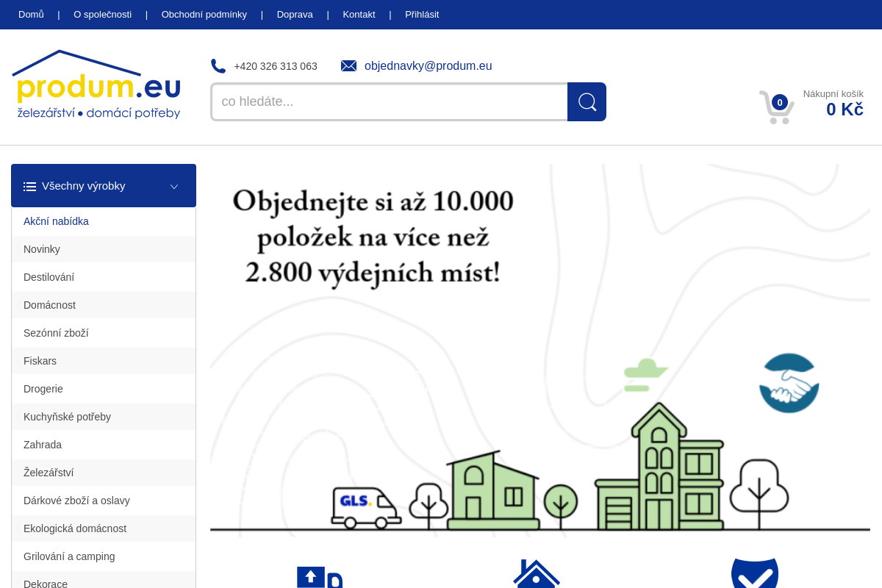The width and height of the screenshot is (882, 588).
Task: Select the Fiskars category
Action: [x=40, y=361]
